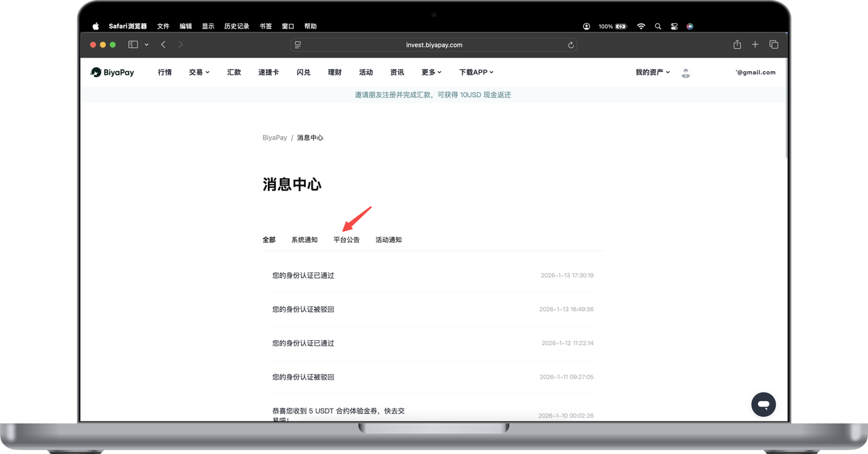Toggle the Safari sidebar icon
This screenshot has height=454, width=868.
click(133, 45)
